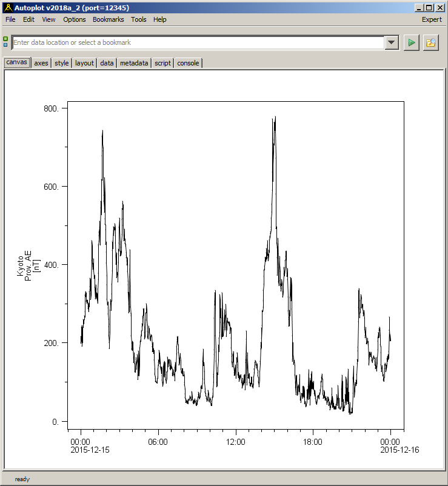Select the metadata tab
Image resolution: width=448 pixels, height=486 pixels.
[x=134, y=63]
